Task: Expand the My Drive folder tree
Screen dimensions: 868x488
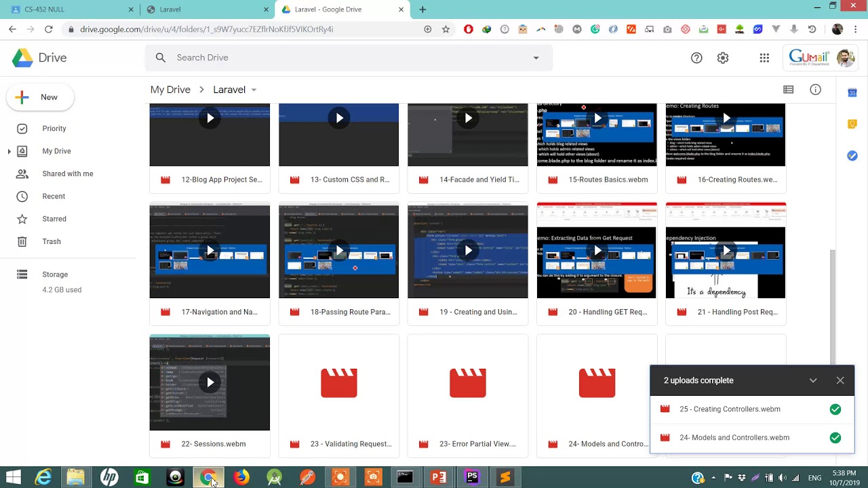Action: [x=9, y=151]
